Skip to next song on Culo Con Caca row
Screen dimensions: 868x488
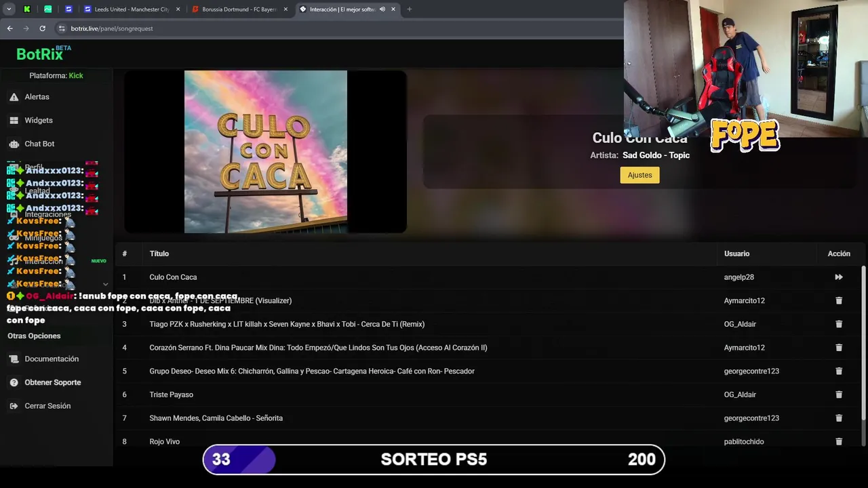pyautogui.click(x=839, y=277)
